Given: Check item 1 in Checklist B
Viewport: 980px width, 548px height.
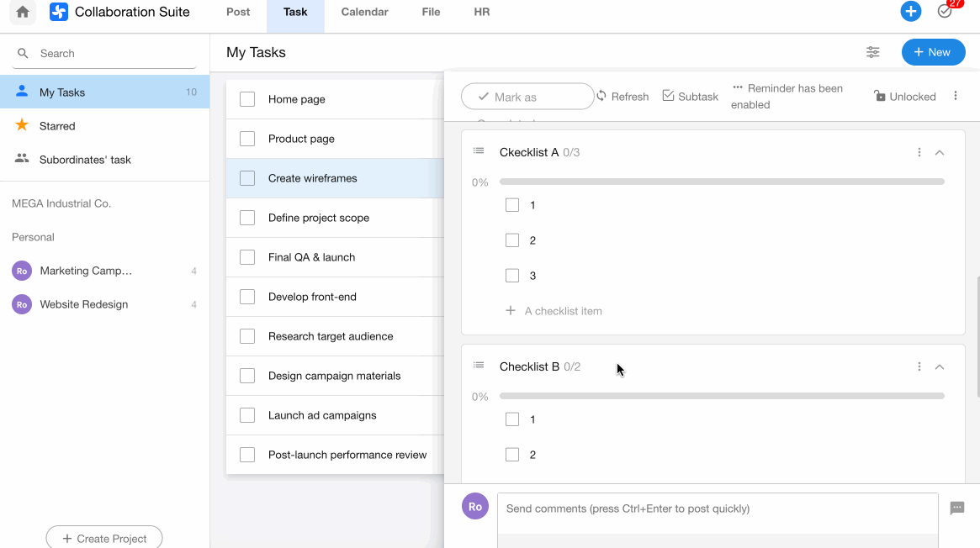Looking at the screenshot, I should click(x=512, y=419).
